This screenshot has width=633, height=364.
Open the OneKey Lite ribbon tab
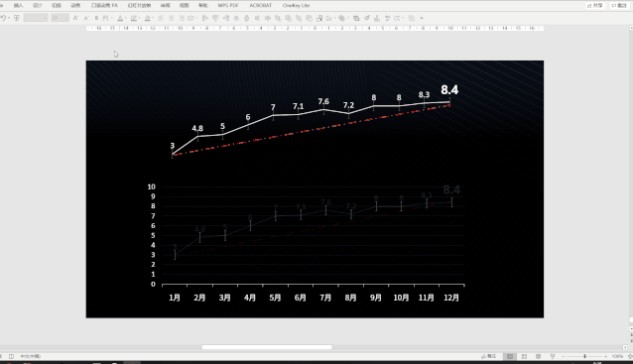[296, 6]
